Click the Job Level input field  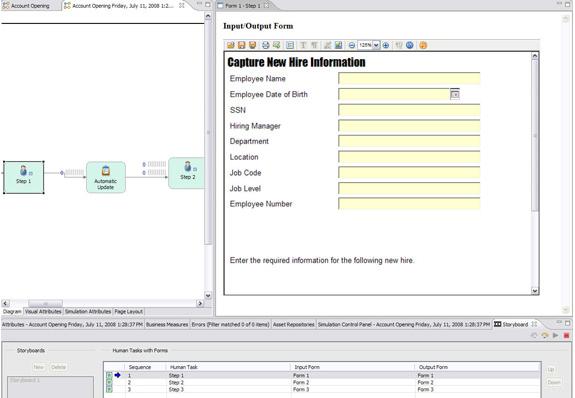(409, 189)
